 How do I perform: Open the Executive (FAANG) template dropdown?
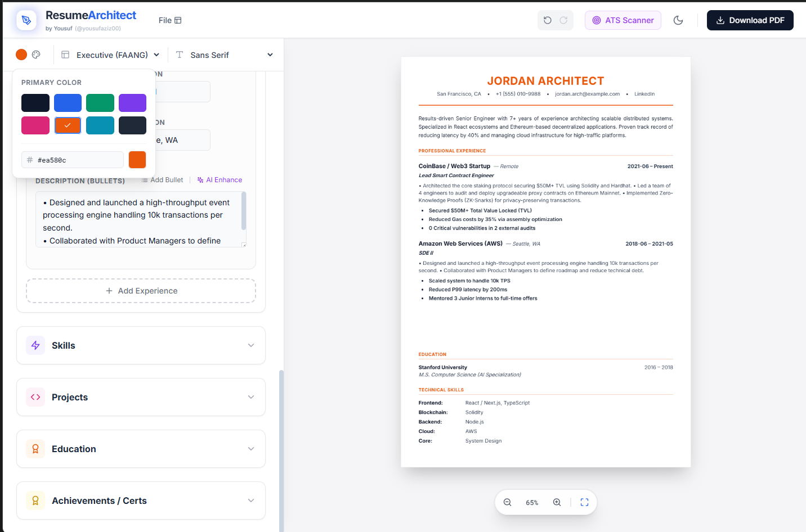point(110,55)
